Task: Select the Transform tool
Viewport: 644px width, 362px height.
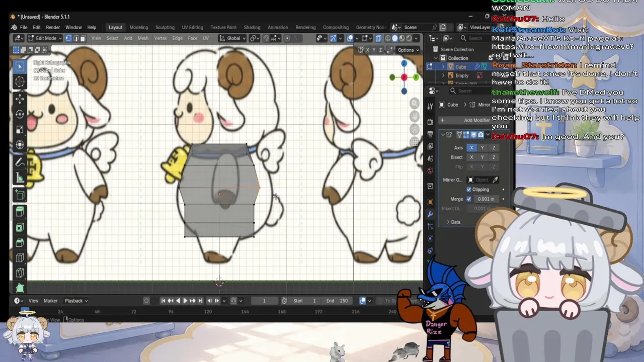Action: click(x=20, y=145)
